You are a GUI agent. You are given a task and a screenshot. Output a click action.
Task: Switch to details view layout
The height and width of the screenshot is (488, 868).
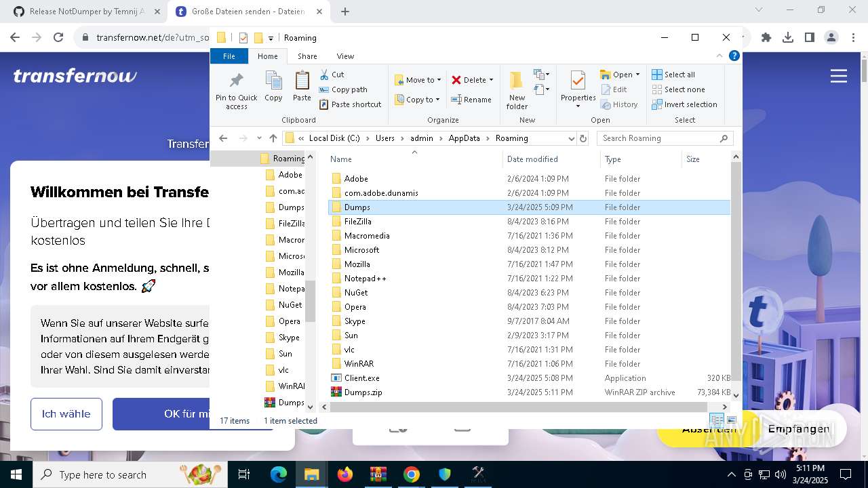pos(717,421)
